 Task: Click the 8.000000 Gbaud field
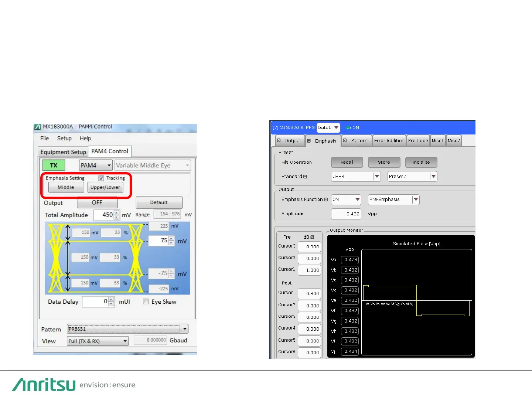(x=150, y=340)
